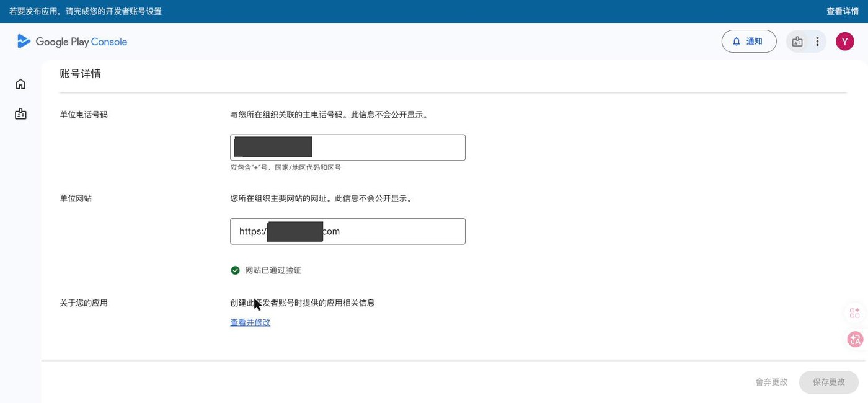Open the Home icon in sidebar
The height and width of the screenshot is (403, 868).
click(x=20, y=84)
